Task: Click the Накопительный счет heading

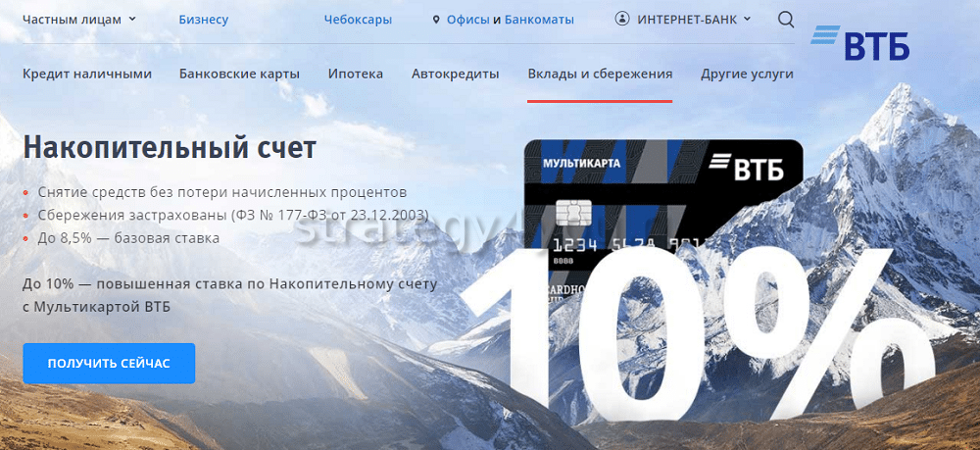Action: [170, 148]
